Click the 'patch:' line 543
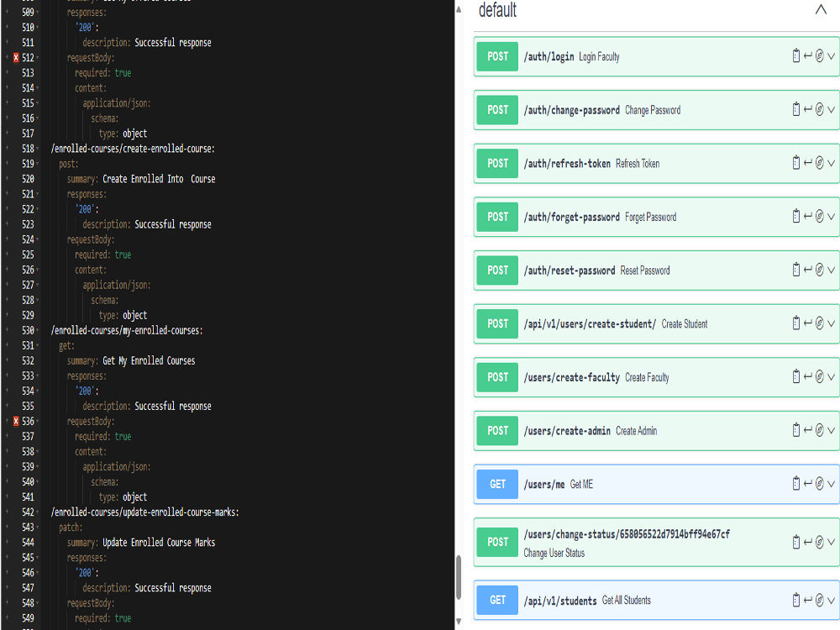This screenshot has height=630, width=840. [71, 528]
